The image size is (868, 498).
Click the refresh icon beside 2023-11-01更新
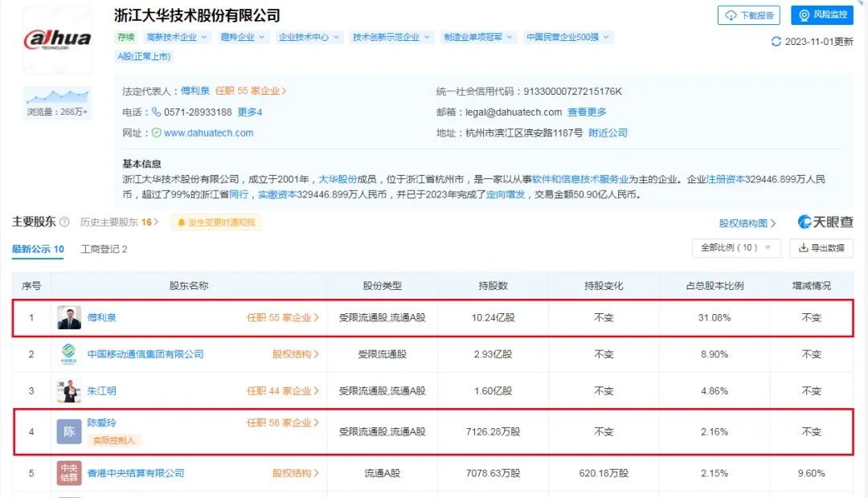[x=776, y=42]
